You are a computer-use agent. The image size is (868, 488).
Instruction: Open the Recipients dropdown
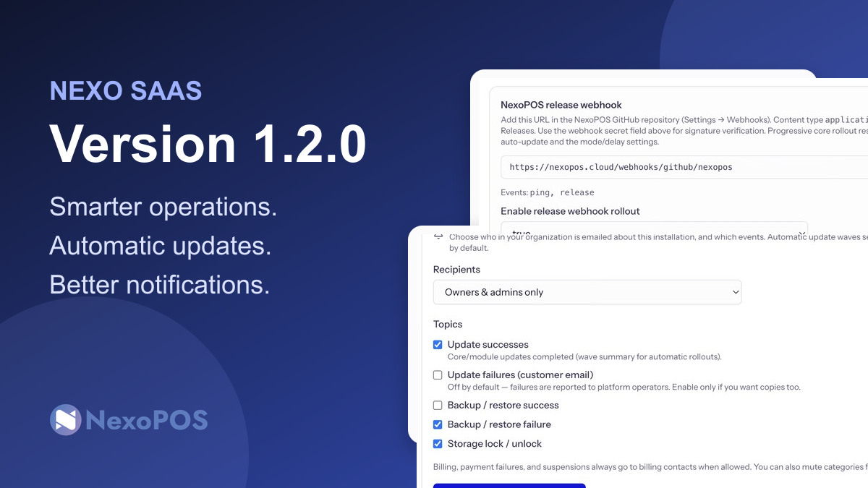point(587,292)
